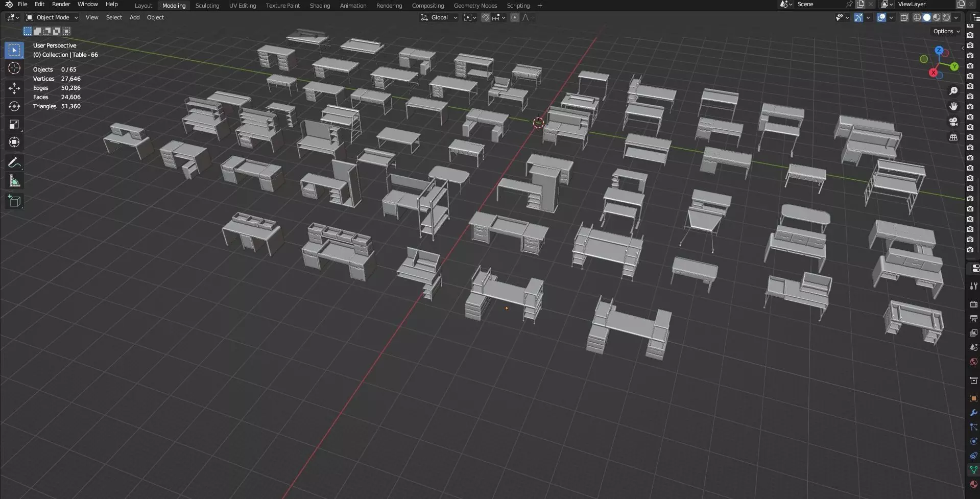This screenshot has height=499, width=980.
Task: Click the red X axis gizmo ball
Action: (934, 73)
